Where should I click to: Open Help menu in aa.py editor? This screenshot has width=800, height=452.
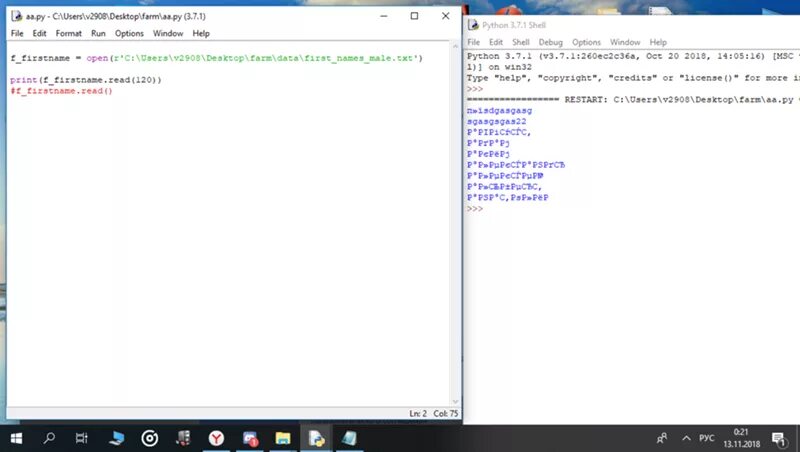pos(201,33)
